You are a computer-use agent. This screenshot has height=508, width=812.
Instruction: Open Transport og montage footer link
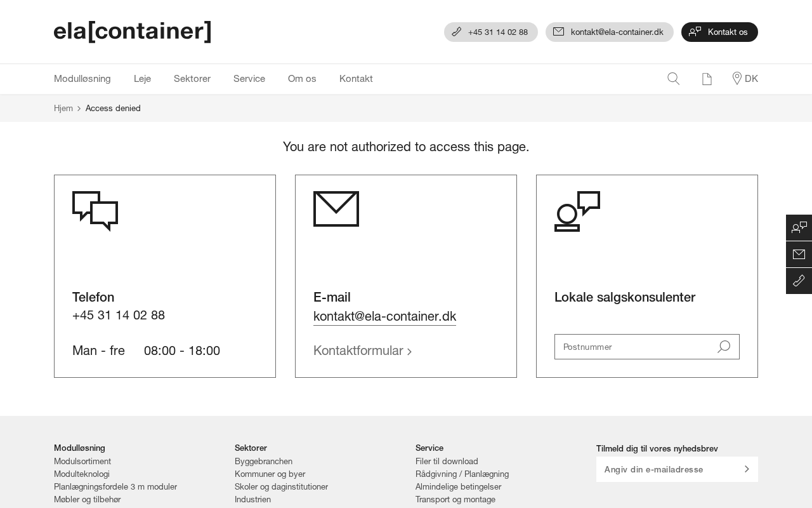455,499
